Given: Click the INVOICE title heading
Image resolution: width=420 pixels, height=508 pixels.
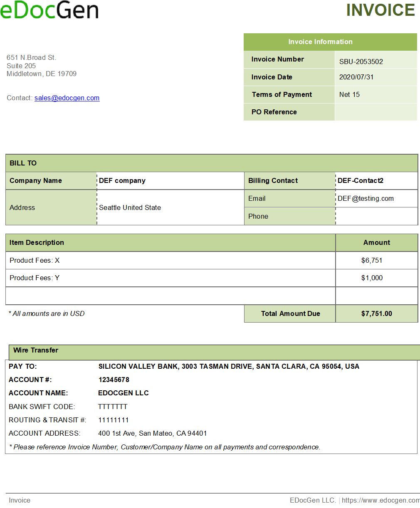Looking at the screenshot, I should pos(380,10).
